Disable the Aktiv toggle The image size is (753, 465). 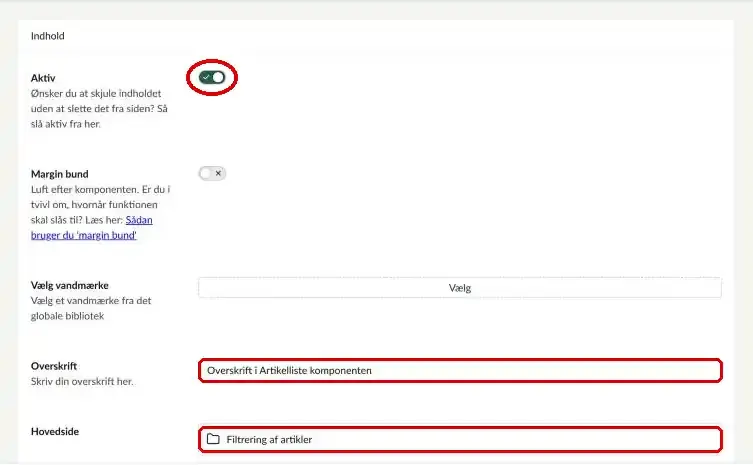212,77
